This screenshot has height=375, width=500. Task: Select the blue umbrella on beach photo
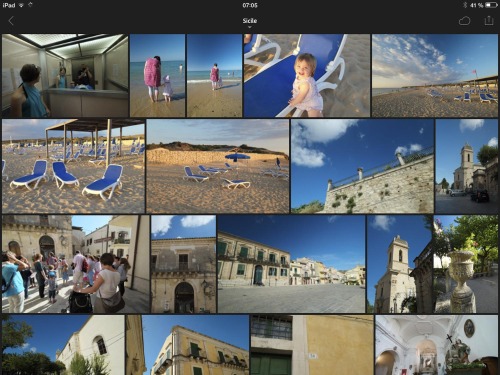pos(218,166)
